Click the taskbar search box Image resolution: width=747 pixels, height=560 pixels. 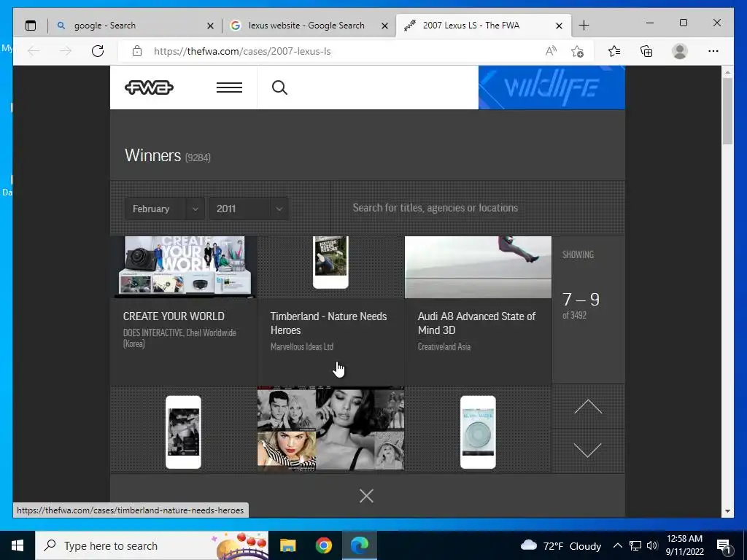point(152,545)
